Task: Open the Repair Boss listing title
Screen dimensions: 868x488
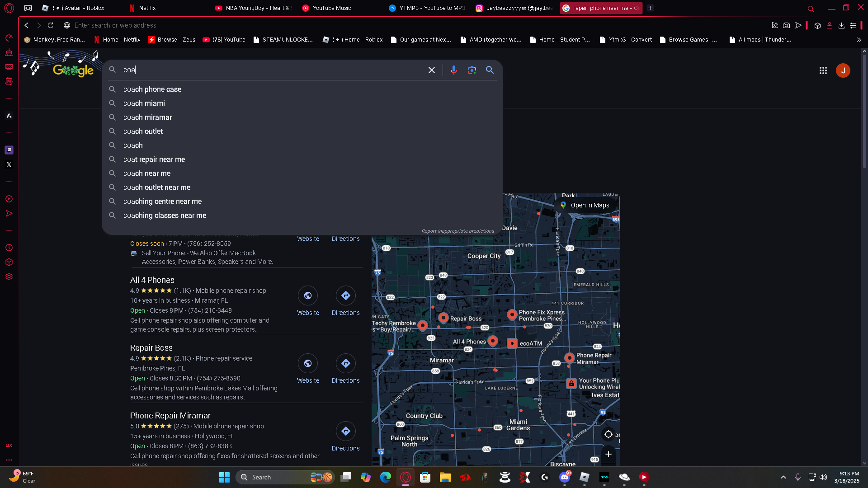Action: point(151,348)
